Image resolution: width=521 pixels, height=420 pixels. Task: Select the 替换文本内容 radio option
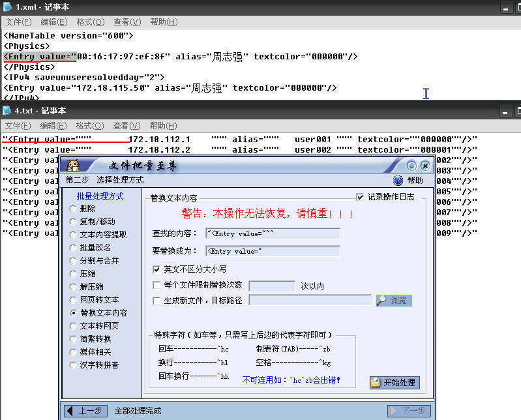coord(73,313)
